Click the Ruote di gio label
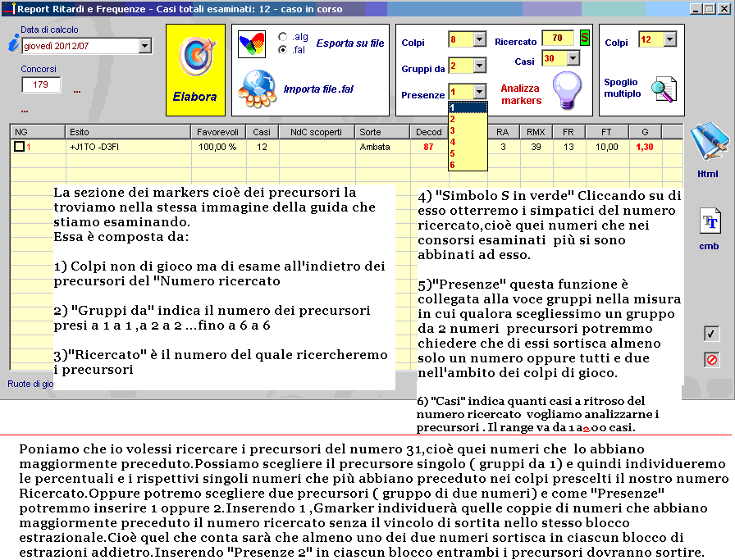The image size is (735, 560). coord(30,384)
